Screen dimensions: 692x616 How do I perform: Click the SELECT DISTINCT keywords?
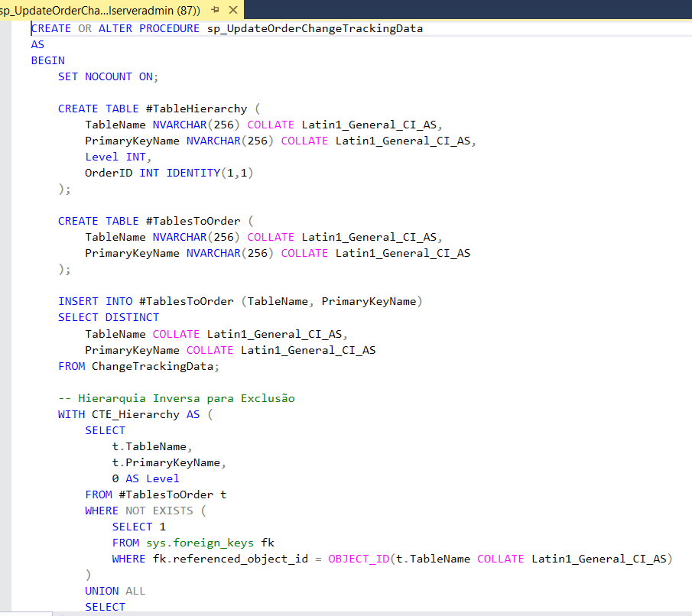(109, 318)
